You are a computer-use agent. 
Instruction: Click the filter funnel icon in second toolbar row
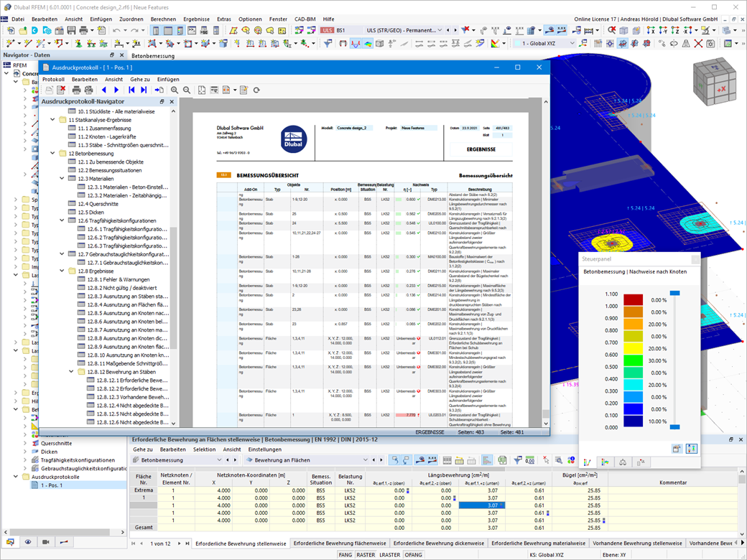[328, 43]
